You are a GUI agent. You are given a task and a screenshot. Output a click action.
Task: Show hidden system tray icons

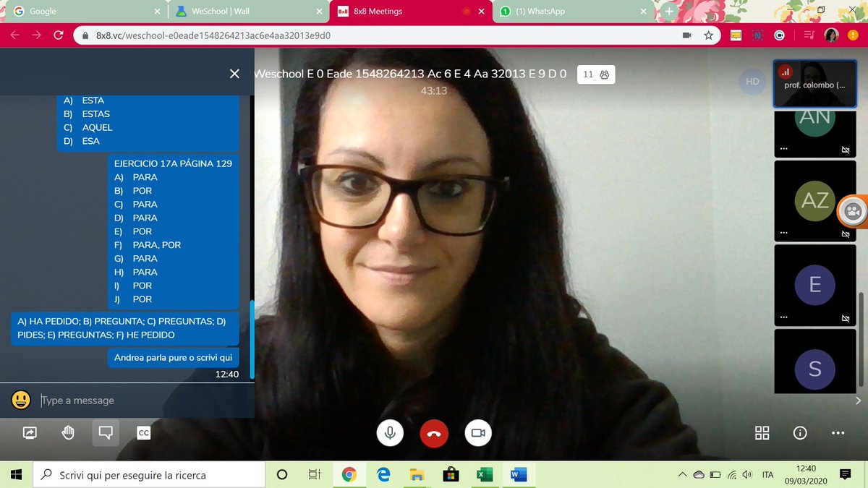tap(682, 475)
